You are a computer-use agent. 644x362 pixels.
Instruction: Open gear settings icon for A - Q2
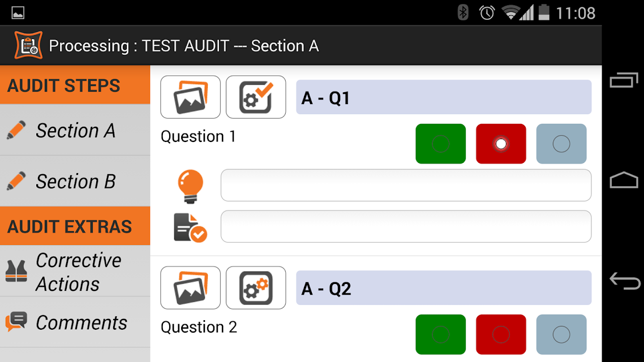point(256,288)
